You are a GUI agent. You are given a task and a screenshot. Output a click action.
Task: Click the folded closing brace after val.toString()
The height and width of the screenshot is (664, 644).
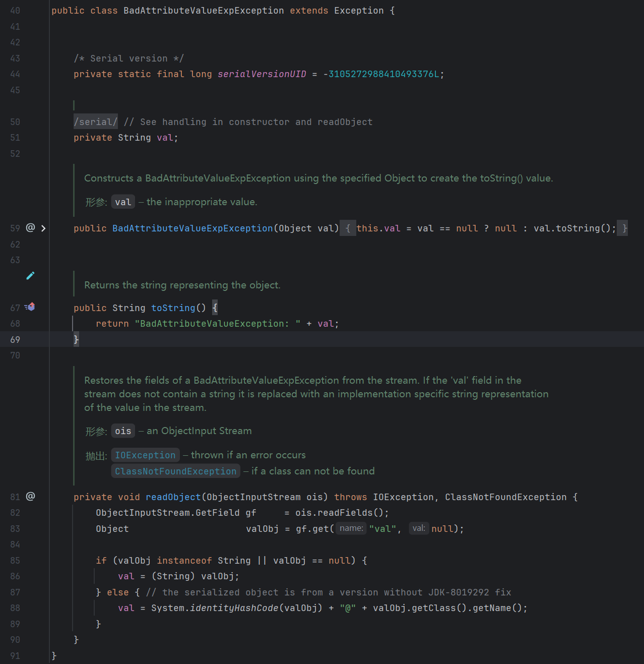click(x=624, y=228)
